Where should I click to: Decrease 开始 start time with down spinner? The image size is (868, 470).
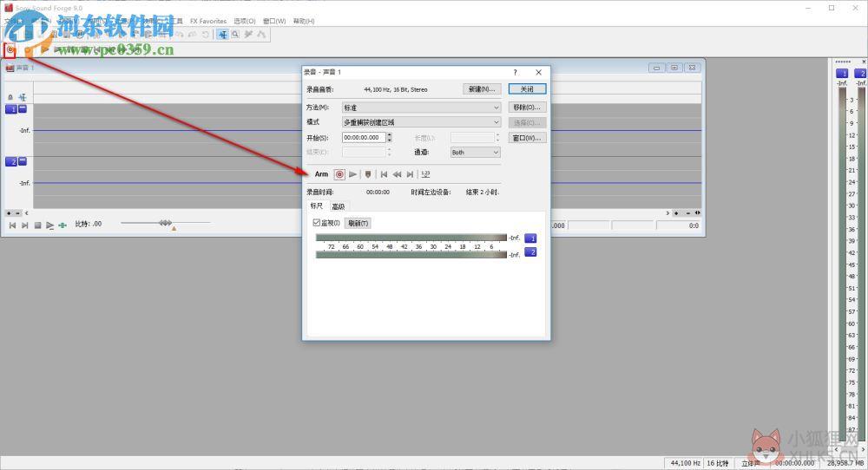point(390,140)
